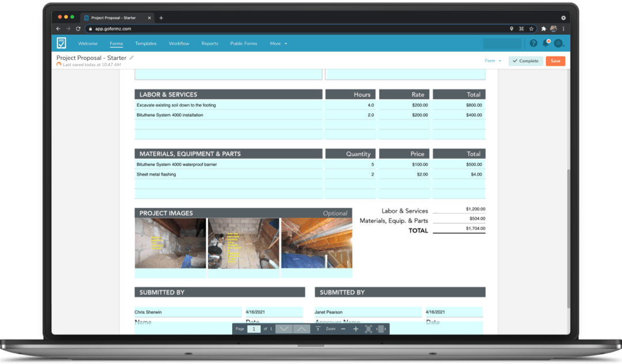Click the GoFormz logo icon

click(62, 43)
